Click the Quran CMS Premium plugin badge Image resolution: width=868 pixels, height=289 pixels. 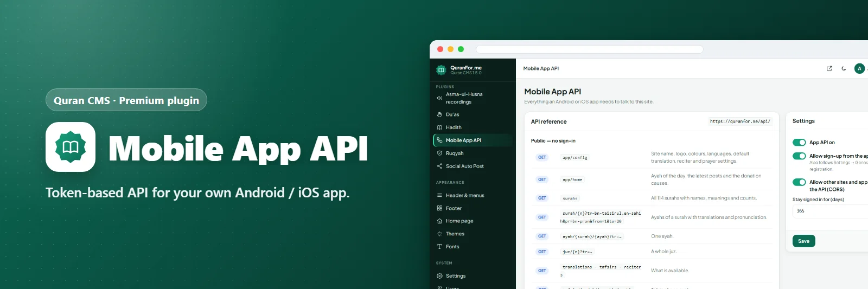point(126,100)
